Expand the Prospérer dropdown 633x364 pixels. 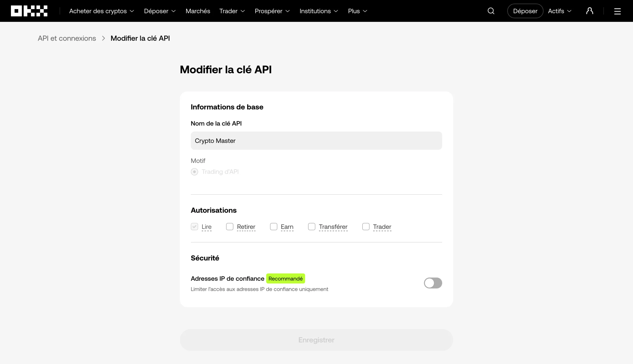272,11
